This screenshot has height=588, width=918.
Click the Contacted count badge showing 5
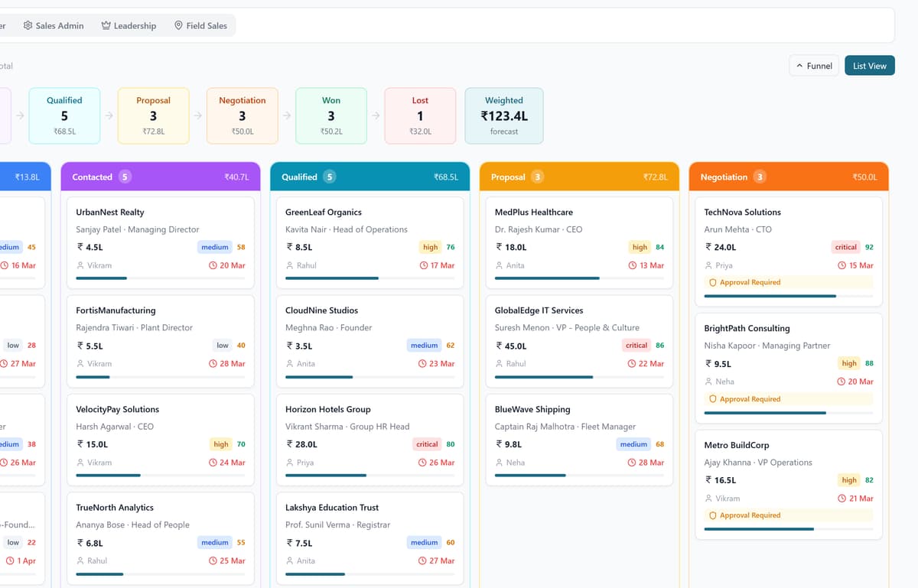(x=125, y=177)
